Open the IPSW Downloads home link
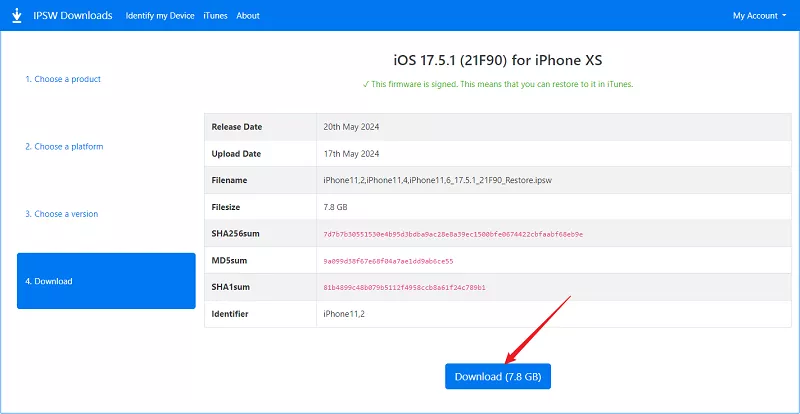This screenshot has width=800, height=414. coord(72,16)
